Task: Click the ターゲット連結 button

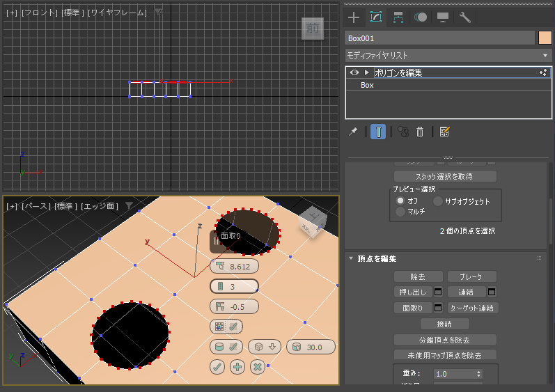Action: pos(473,308)
